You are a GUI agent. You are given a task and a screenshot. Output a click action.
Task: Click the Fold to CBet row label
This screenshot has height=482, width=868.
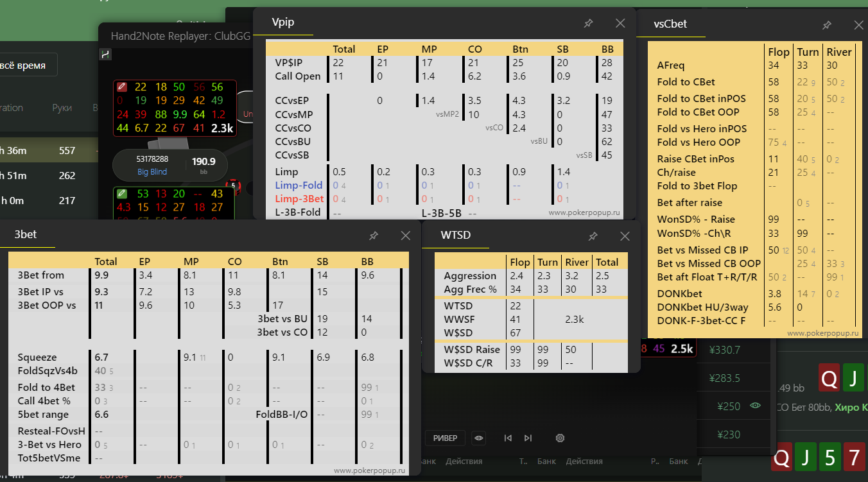pyautogui.click(x=686, y=82)
